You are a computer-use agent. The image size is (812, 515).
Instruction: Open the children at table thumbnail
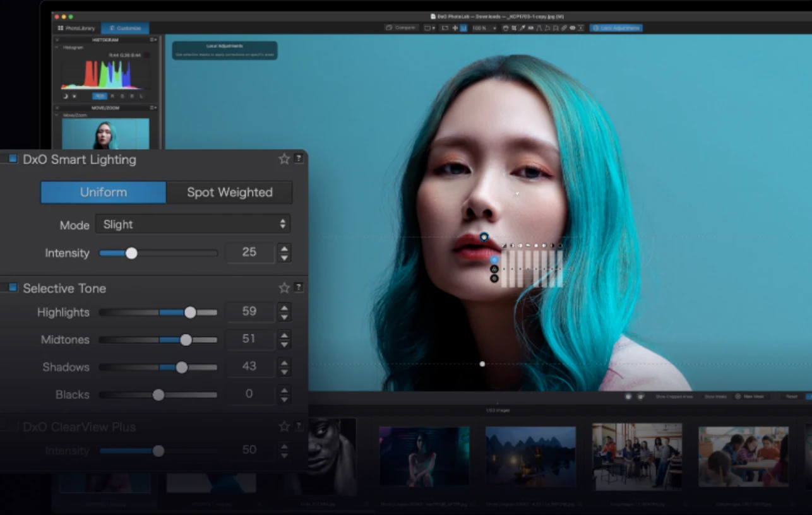(x=743, y=456)
